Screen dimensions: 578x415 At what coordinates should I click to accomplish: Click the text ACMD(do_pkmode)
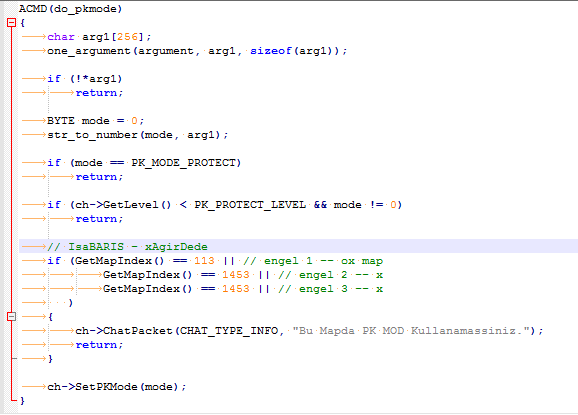[70, 9]
